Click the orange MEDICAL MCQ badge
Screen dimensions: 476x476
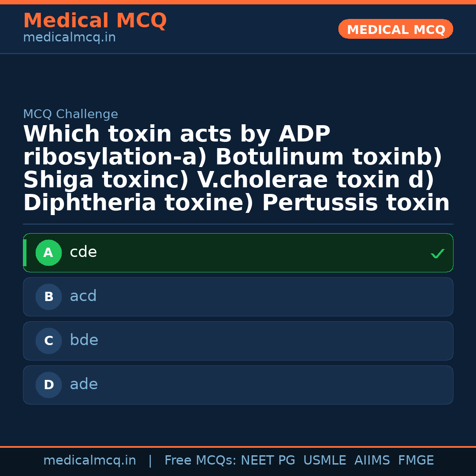(x=395, y=30)
